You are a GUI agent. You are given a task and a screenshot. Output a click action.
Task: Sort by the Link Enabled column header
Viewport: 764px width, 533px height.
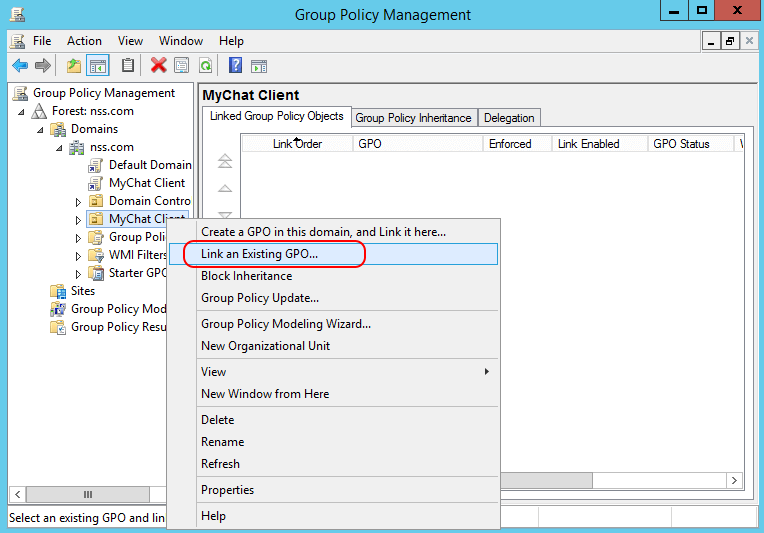coord(588,144)
